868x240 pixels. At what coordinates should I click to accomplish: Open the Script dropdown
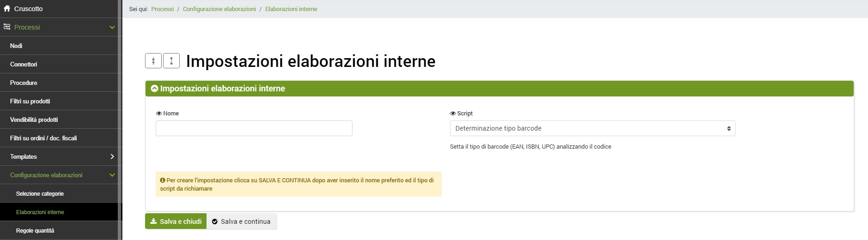pyautogui.click(x=592, y=128)
